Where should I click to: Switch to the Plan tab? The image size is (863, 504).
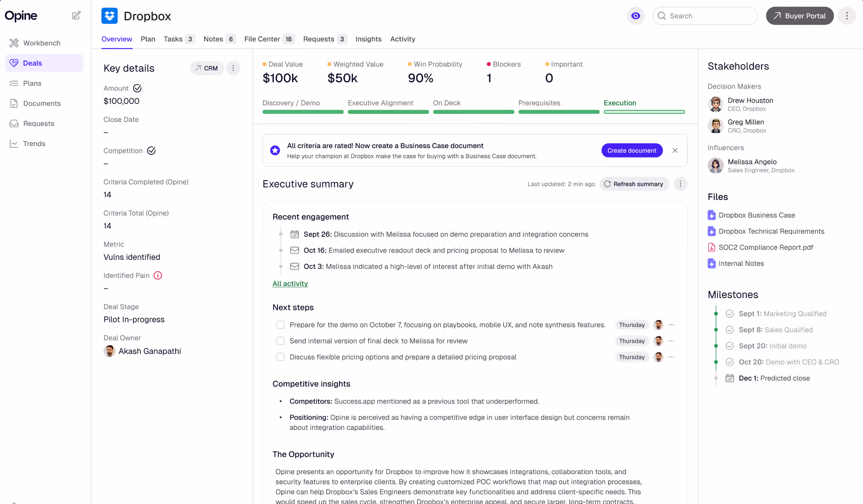click(x=148, y=39)
